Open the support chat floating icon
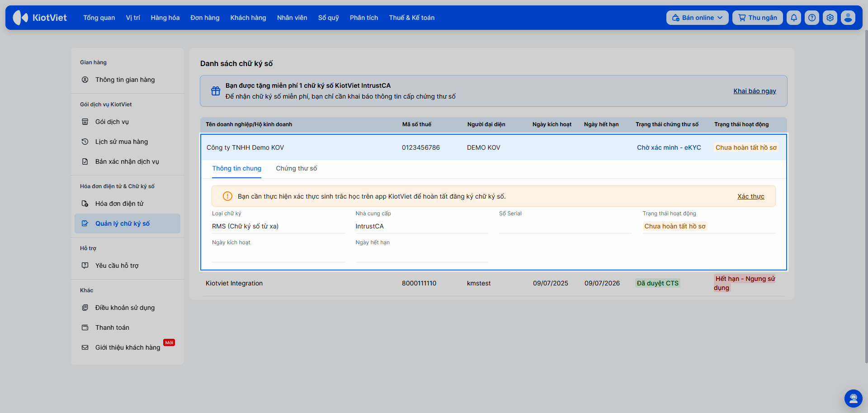This screenshot has width=868, height=413. pyautogui.click(x=854, y=399)
